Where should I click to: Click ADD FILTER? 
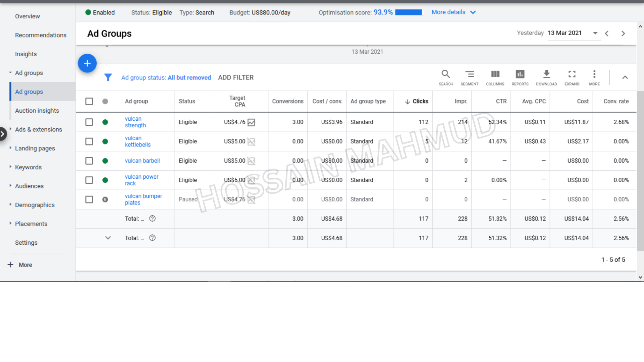[x=236, y=77]
